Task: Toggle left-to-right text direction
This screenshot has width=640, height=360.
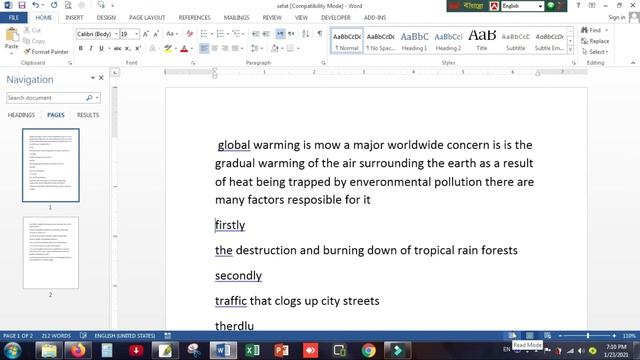Action: 280,34
